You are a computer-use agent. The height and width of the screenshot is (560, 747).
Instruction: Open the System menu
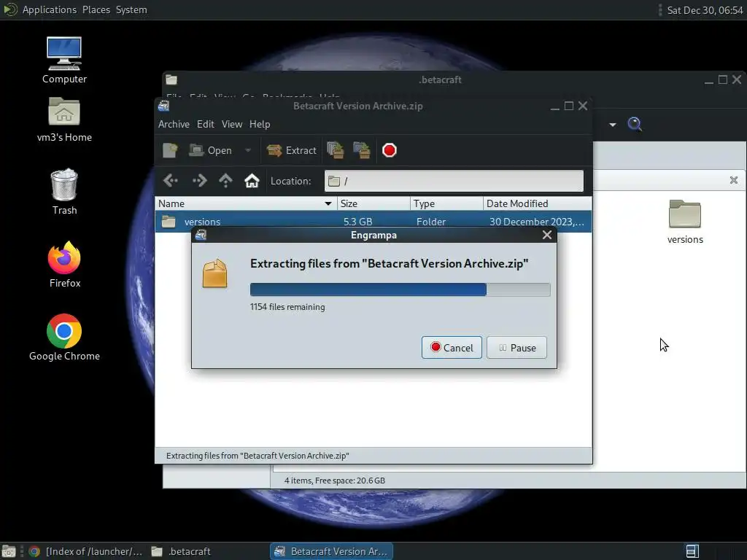coord(131,9)
